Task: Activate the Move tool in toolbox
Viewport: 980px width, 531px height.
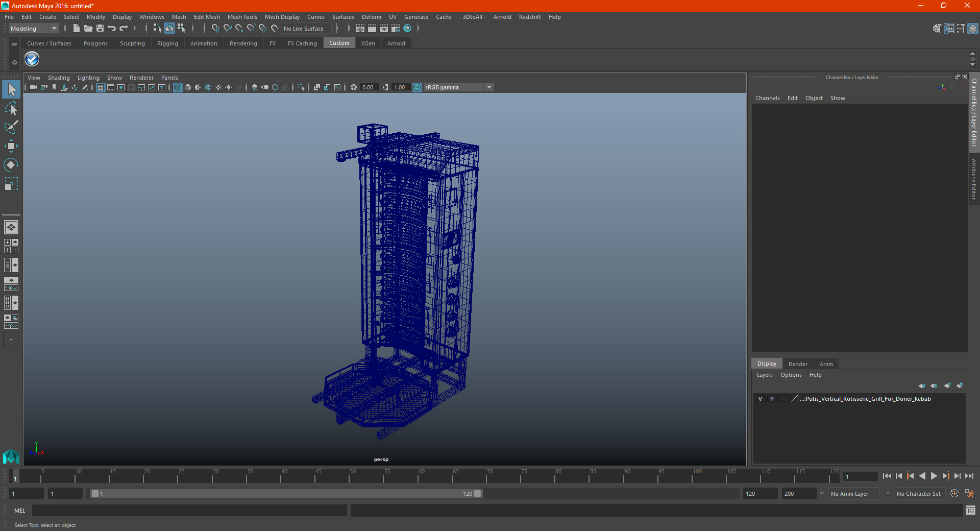Action: 11,146
